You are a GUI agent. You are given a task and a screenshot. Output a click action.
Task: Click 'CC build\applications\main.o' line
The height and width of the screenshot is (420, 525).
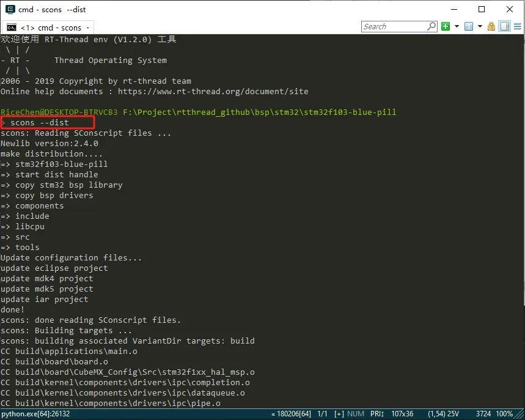pos(69,351)
